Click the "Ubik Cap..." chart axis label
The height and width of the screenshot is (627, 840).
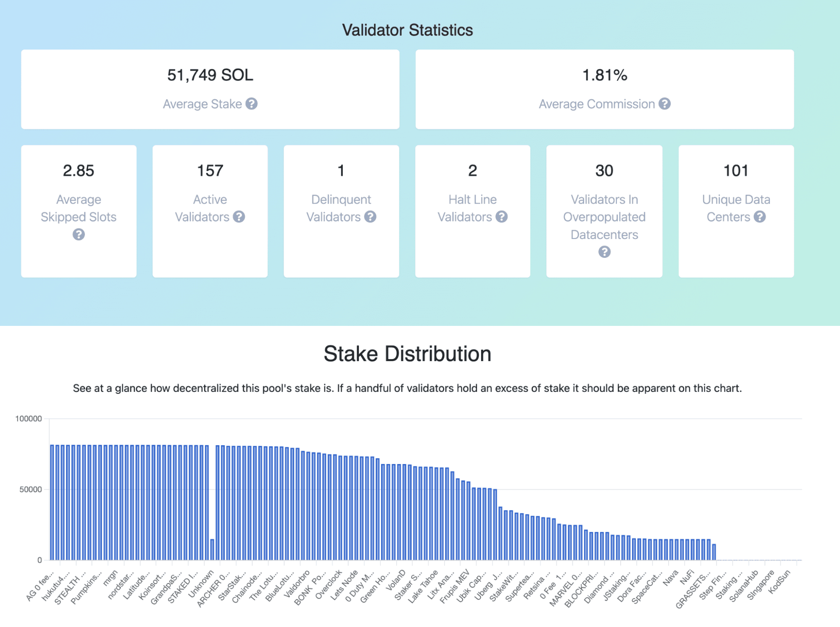[471, 586]
